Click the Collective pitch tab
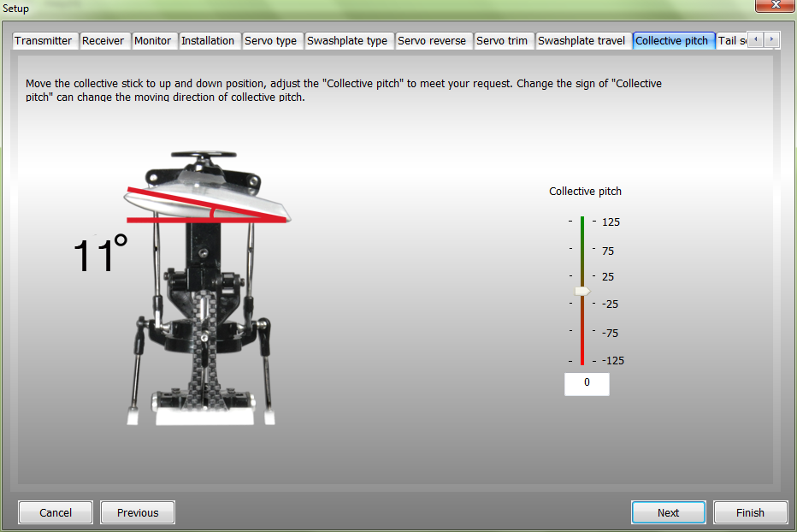The width and height of the screenshot is (797, 532). [x=672, y=41]
